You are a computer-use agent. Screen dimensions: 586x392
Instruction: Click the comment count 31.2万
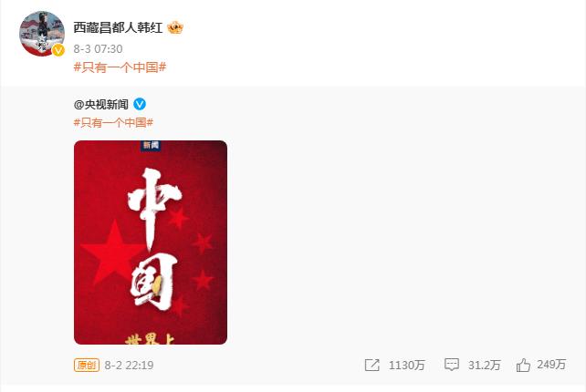(485, 366)
